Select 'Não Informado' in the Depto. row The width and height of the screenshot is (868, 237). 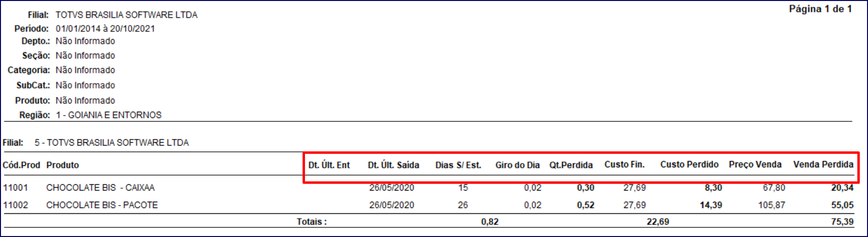coord(85,41)
